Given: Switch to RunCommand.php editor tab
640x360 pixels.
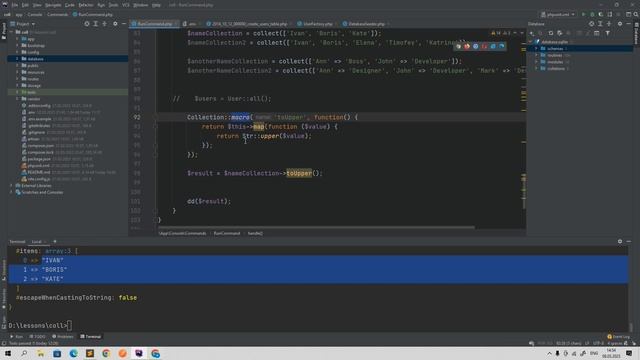Looking at the screenshot, I should tap(154, 24).
